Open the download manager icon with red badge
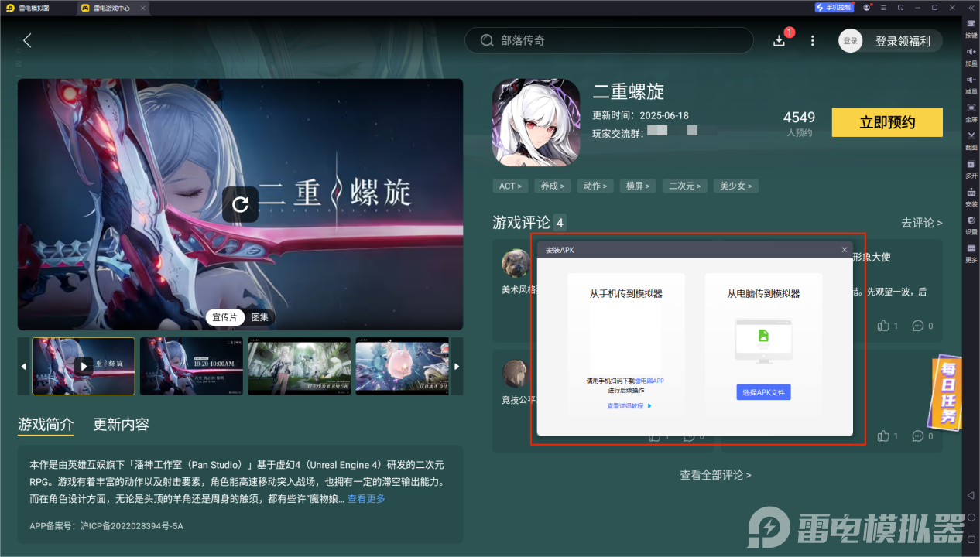Image resolution: width=980 pixels, height=557 pixels. point(780,39)
